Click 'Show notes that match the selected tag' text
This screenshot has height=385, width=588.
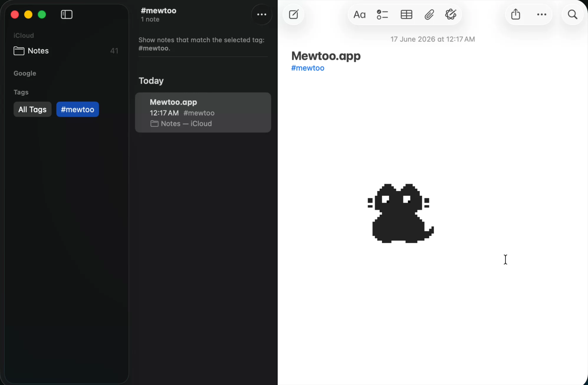pos(201,44)
